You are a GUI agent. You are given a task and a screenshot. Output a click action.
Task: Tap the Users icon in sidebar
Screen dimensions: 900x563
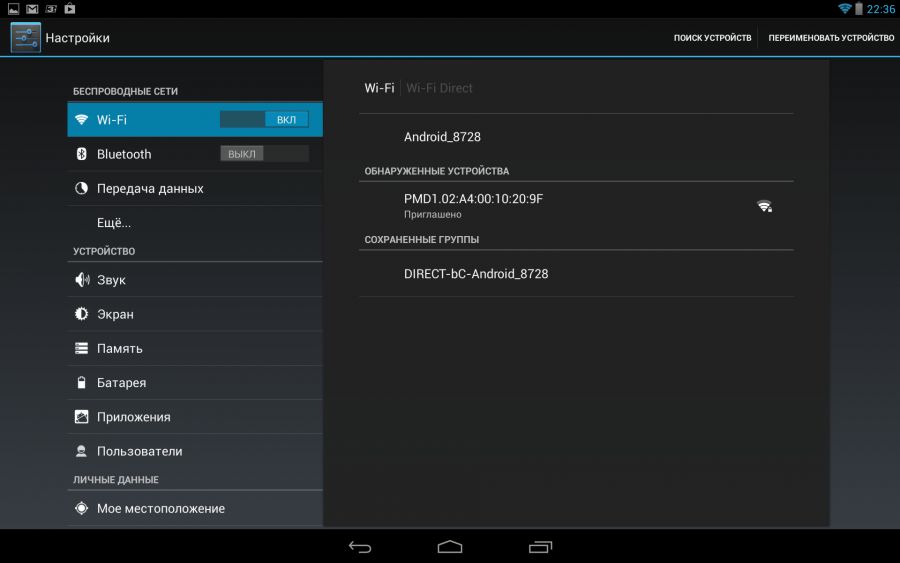coord(82,451)
